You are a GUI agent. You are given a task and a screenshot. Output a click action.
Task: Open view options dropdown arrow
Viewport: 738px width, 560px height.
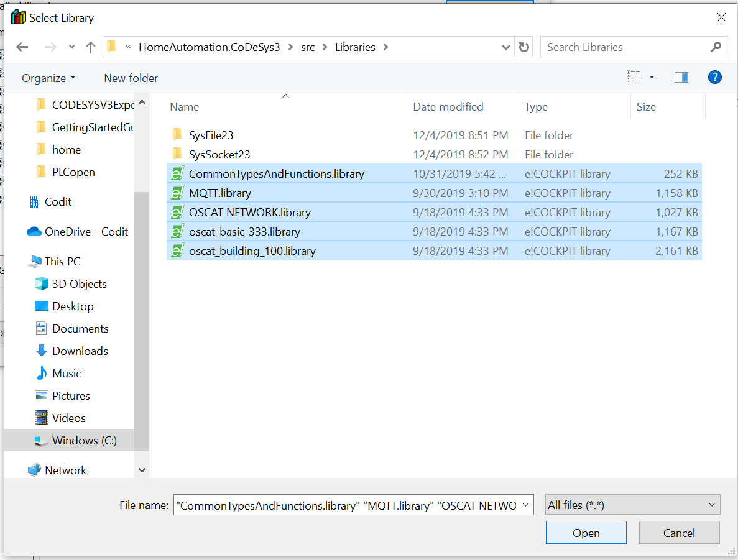pos(652,77)
